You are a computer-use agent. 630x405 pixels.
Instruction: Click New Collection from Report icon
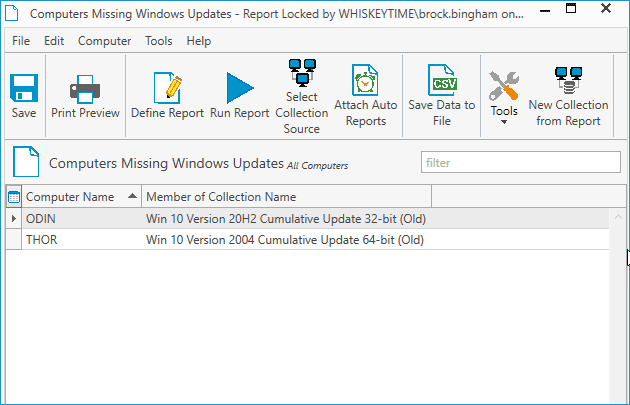(x=568, y=80)
